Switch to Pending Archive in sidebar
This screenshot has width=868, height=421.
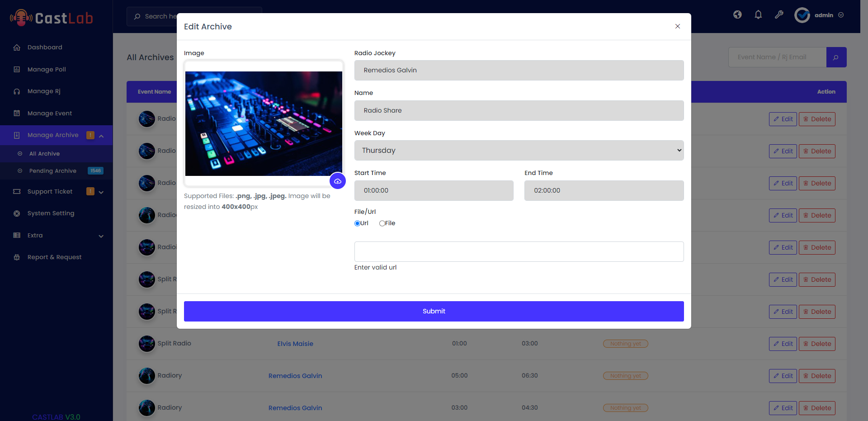(53, 171)
